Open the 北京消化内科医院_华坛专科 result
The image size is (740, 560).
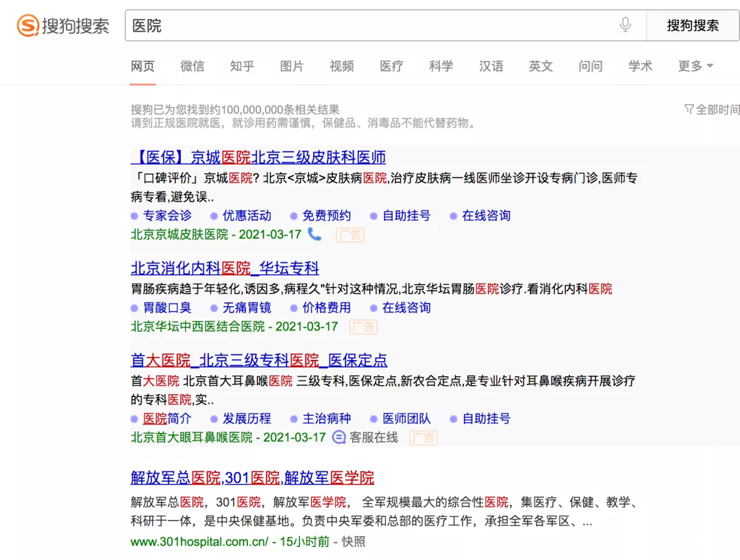pyautogui.click(x=225, y=268)
